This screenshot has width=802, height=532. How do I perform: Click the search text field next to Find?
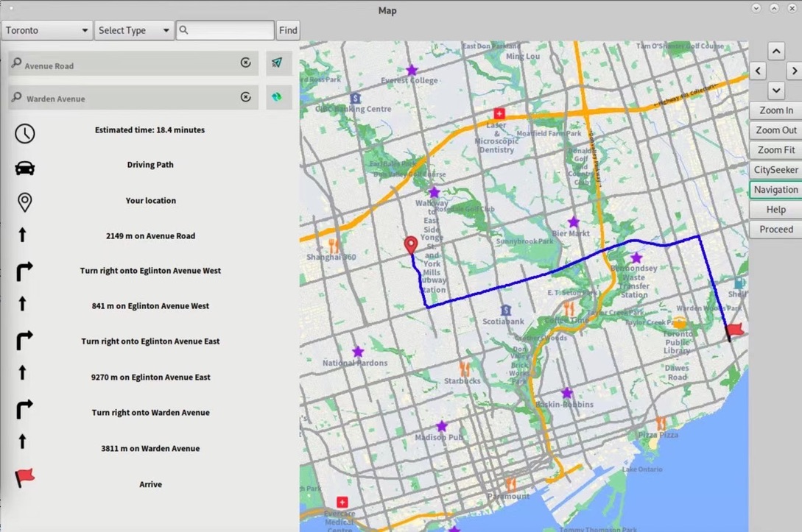[225, 30]
